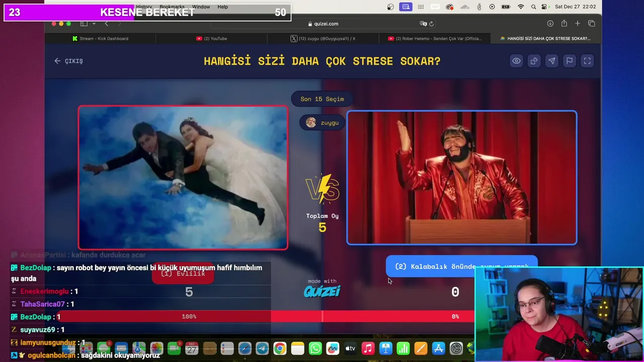Open App Store from the Dock

(438, 348)
